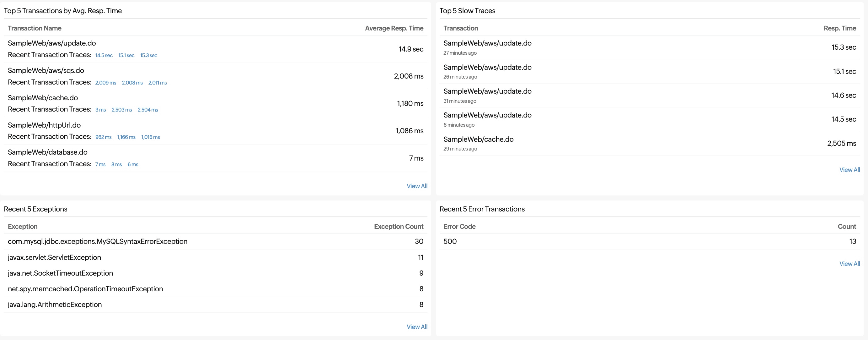
Task: Select the MySQLSyntaxErrorException exception row
Action: [x=97, y=242]
